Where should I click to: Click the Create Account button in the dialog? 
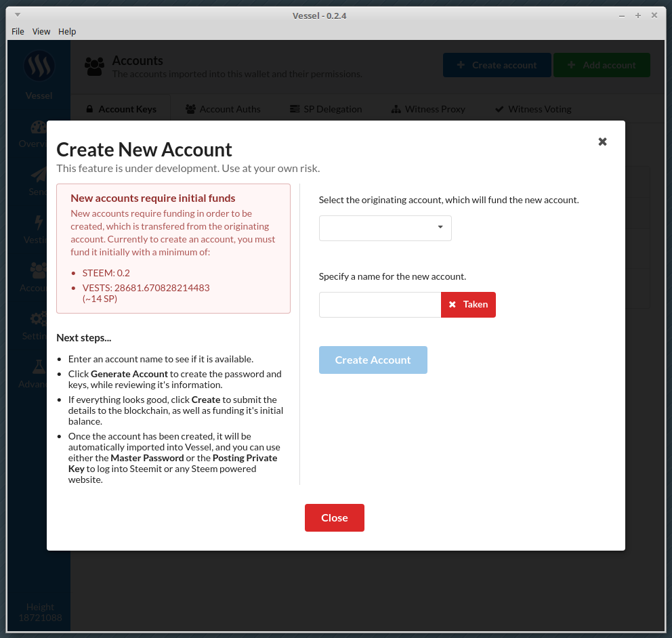point(373,360)
